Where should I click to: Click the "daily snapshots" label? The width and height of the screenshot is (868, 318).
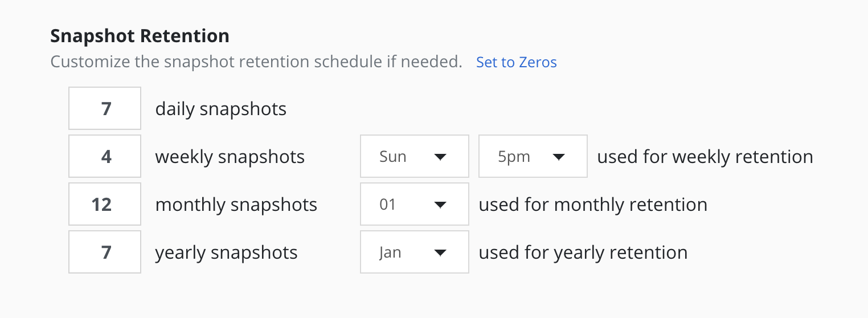click(x=220, y=109)
